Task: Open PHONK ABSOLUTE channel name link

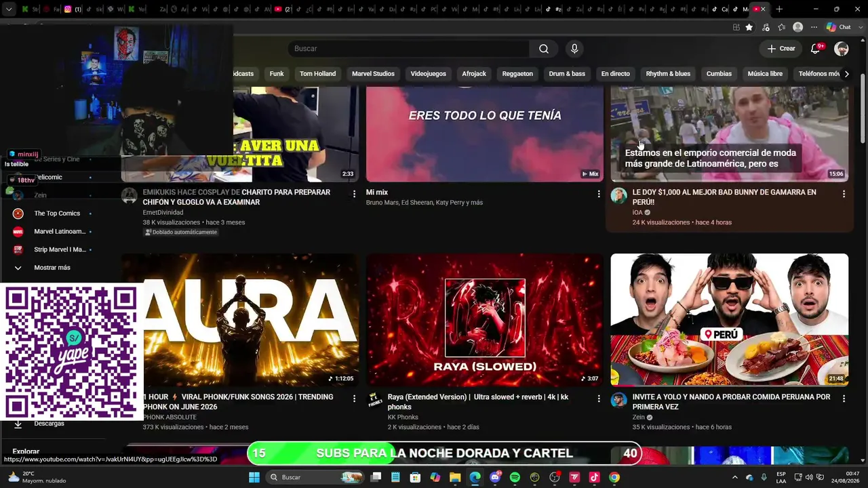Action: tap(170, 417)
